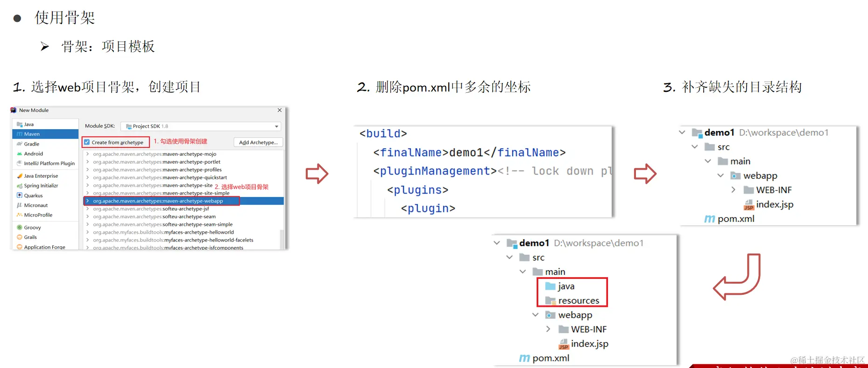Viewport: 868px width, 368px height.
Task: Collapse src chevron in tree lacking java folder
Action: coord(695,147)
